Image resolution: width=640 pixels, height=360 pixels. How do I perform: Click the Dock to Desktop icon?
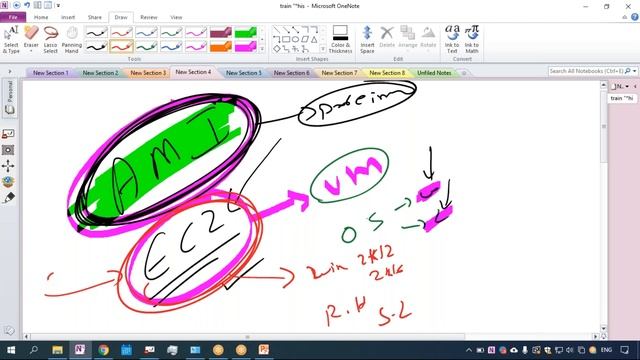coord(37,6)
